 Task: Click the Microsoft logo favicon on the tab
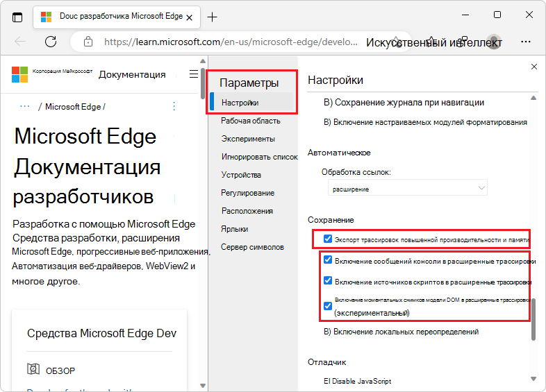[x=46, y=17]
